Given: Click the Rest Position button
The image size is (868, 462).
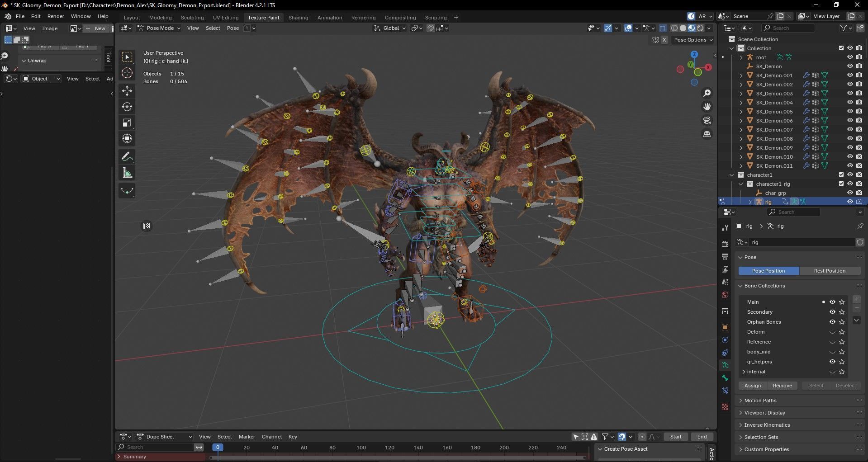Looking at the screenshot, I should pyautogui.click(x=830, y=271).
